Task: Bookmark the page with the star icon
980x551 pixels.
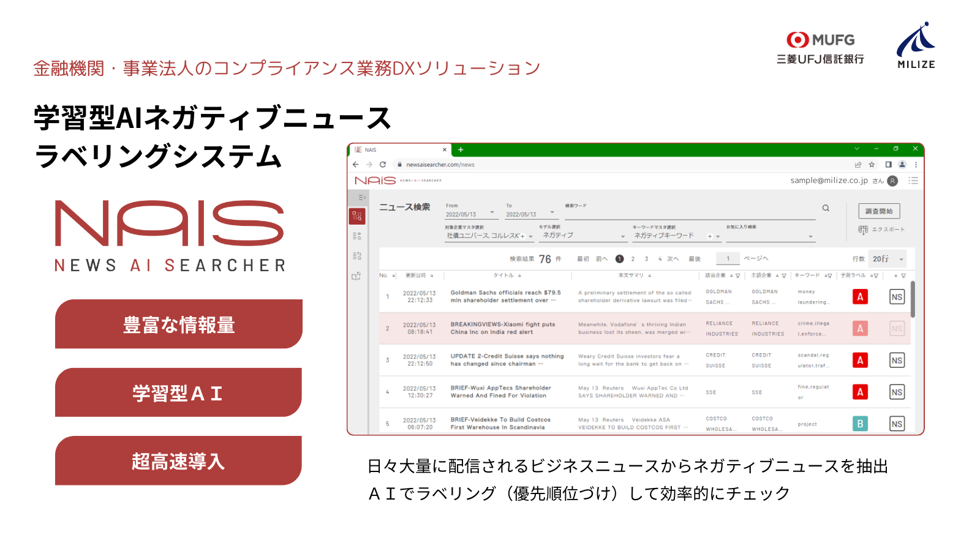Action: (872, 165)
